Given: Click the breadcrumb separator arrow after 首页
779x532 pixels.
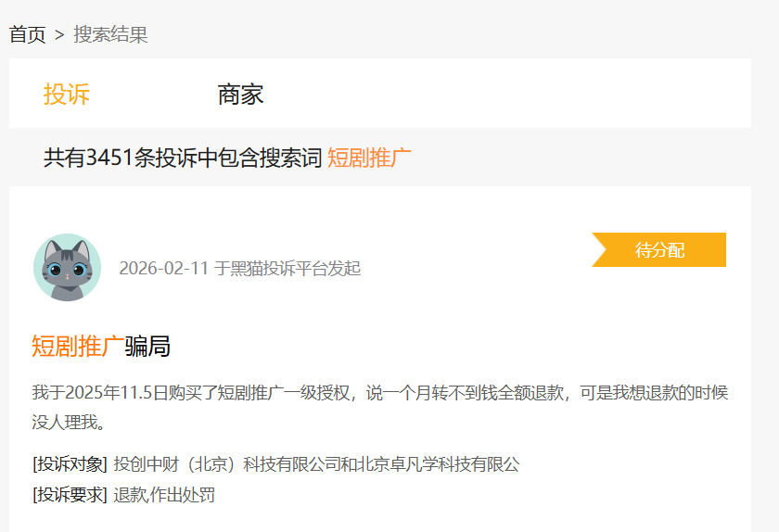Looking at the screenshot, I should click(59, 35).
